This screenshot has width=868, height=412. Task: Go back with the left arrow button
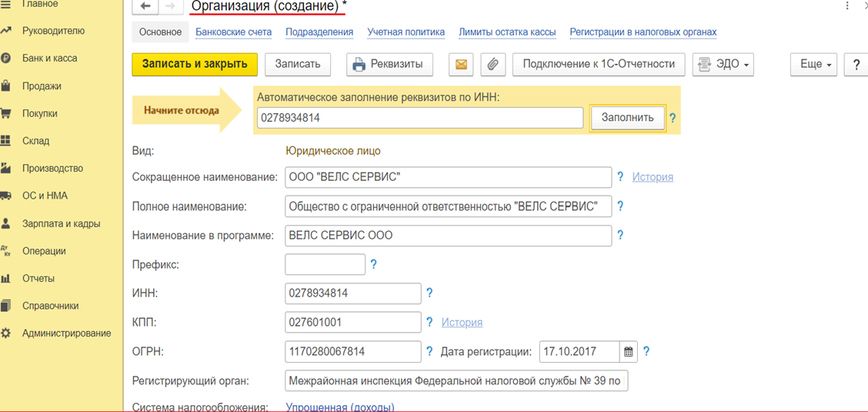pos(145,6)
